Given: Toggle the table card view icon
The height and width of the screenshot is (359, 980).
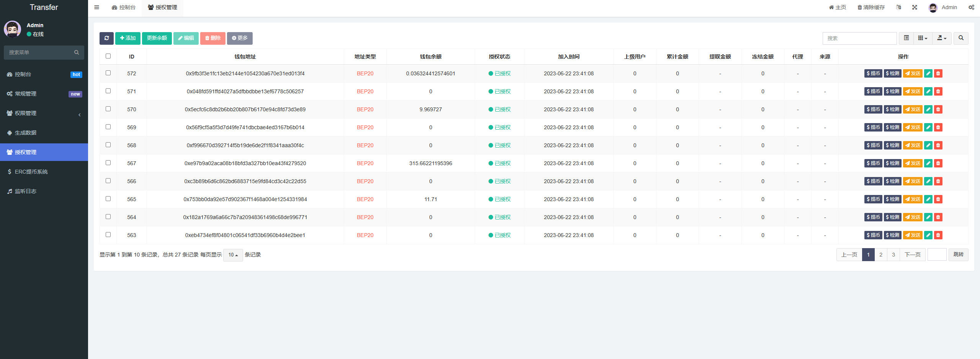Looking at the screenshot, I should pos(906,38).
